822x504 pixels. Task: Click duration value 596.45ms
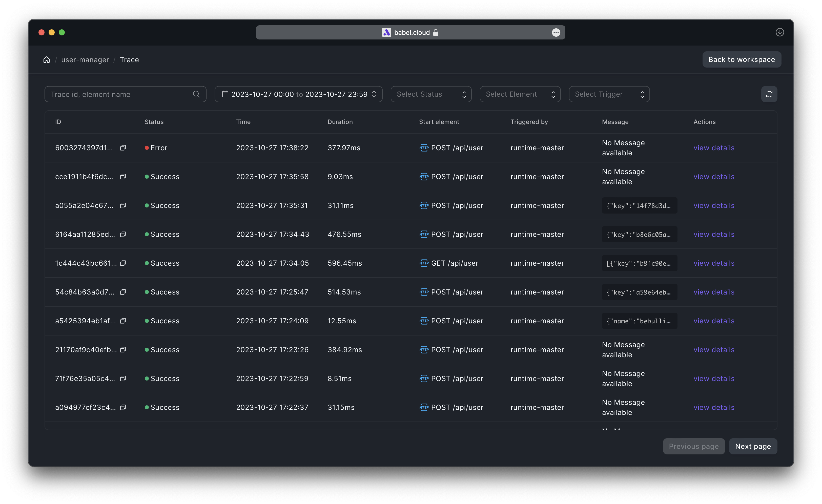[x=345, y=263]
